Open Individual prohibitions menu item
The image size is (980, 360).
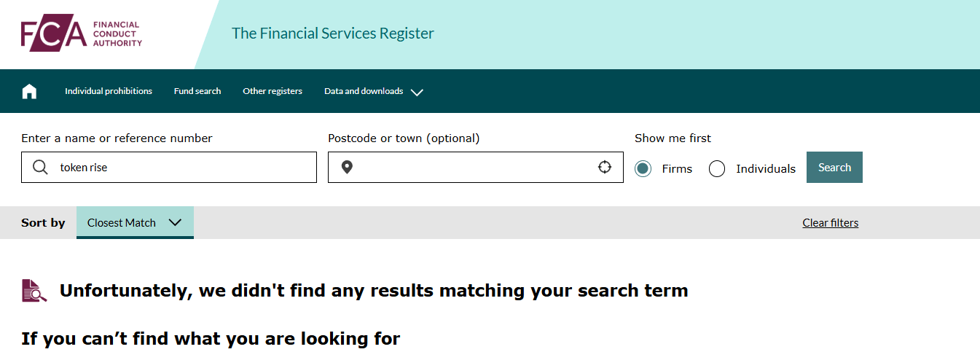click(109, 91)
